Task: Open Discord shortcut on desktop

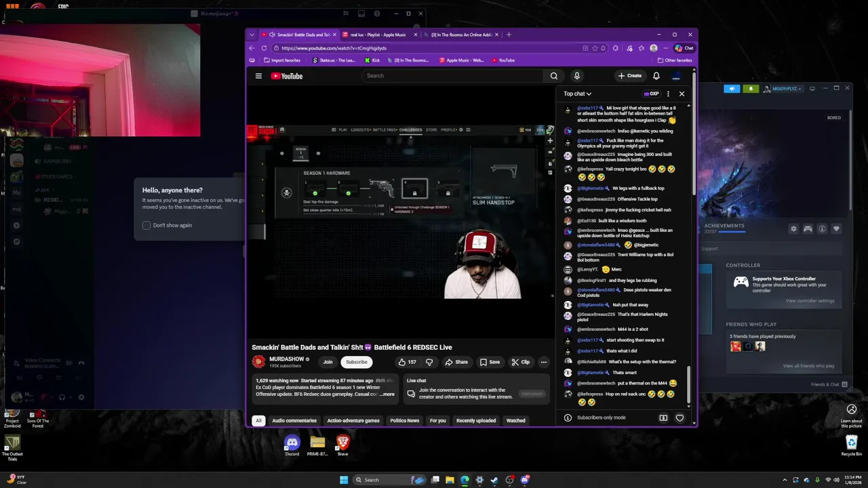Action: (x=292, y=445)
